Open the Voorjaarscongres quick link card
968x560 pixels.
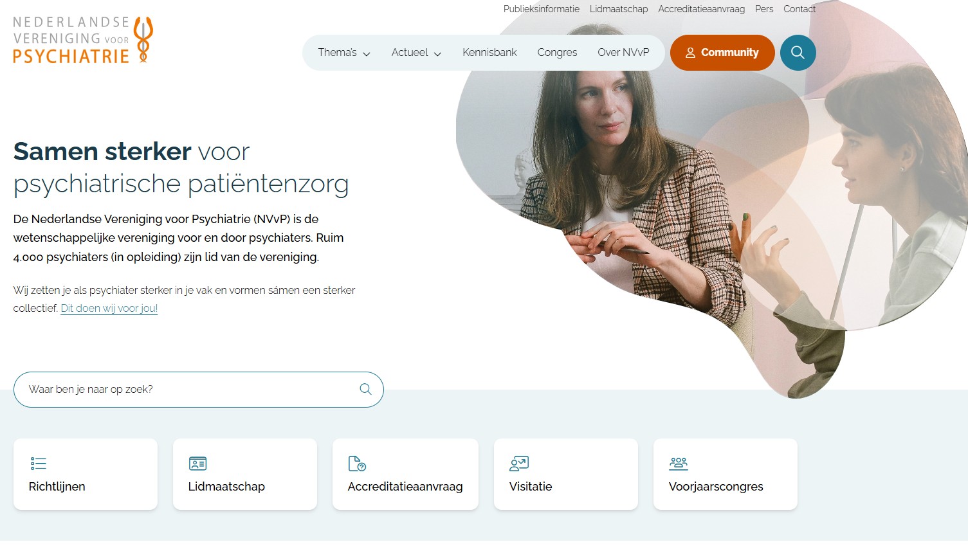[x=726, y=474]
